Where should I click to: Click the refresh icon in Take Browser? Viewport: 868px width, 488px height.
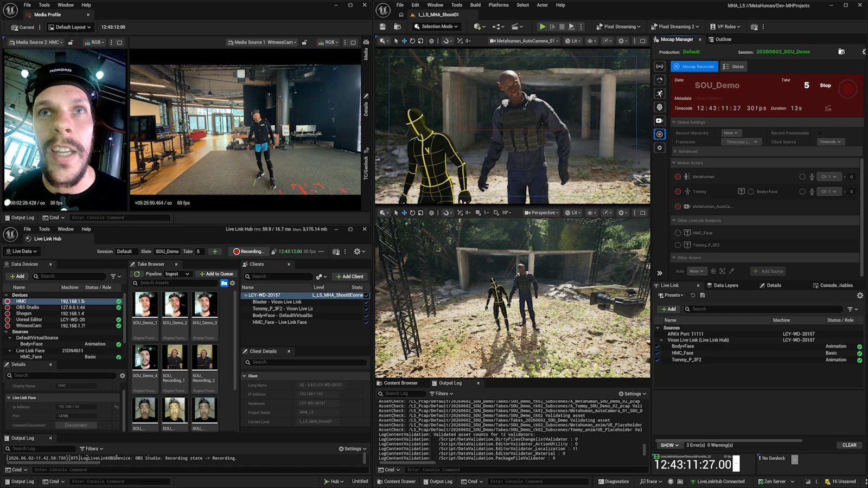(x=137, y=274)
